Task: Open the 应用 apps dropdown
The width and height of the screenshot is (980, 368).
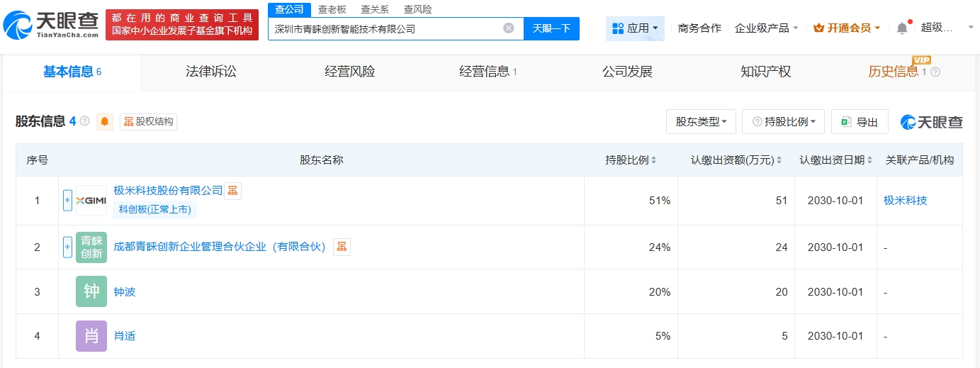Action: coord(635,28)
